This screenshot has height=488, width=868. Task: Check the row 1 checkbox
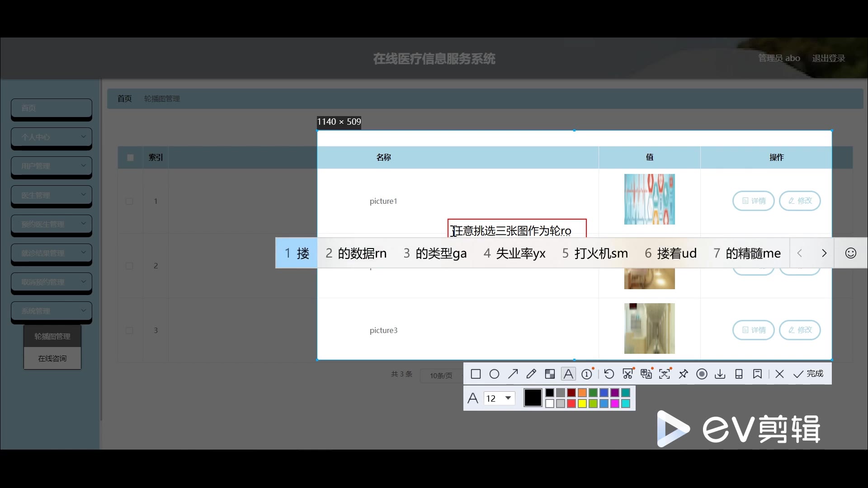click(129, 201)
